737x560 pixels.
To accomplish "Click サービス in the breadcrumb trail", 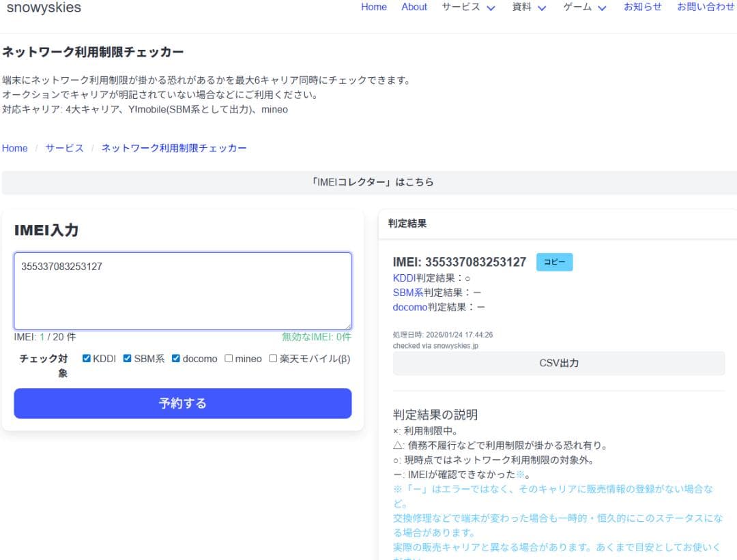I will coord(63,148).
